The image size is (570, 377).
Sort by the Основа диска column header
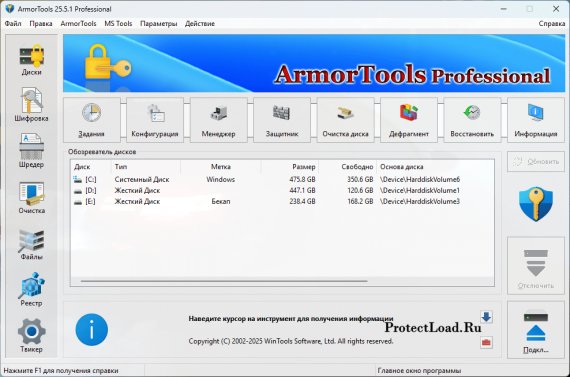435,167
